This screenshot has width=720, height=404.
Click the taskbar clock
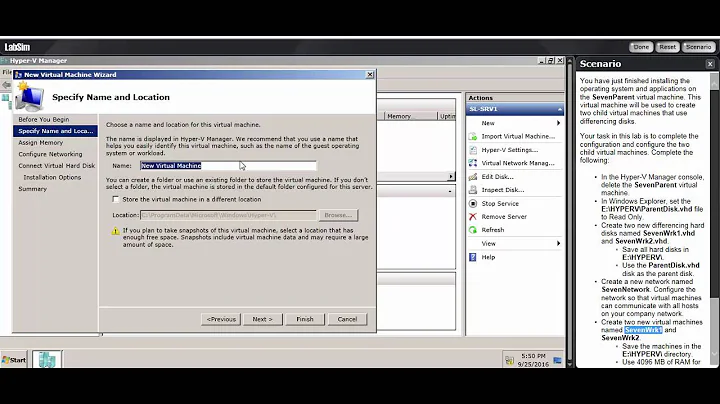coord(533,360)
